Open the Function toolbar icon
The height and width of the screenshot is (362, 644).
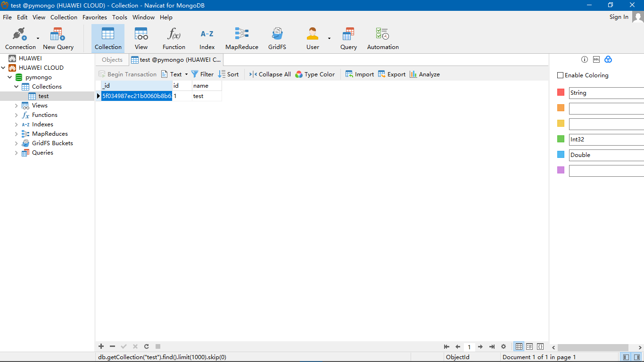pyautogui.click(x=174, y=38)
